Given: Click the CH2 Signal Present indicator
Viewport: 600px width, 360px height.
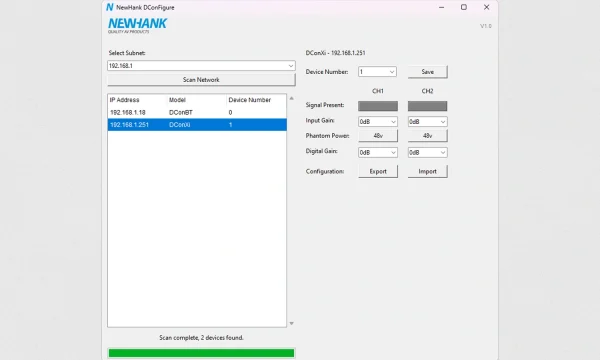Looking at the screenshot, I should (x=427, y=106).
